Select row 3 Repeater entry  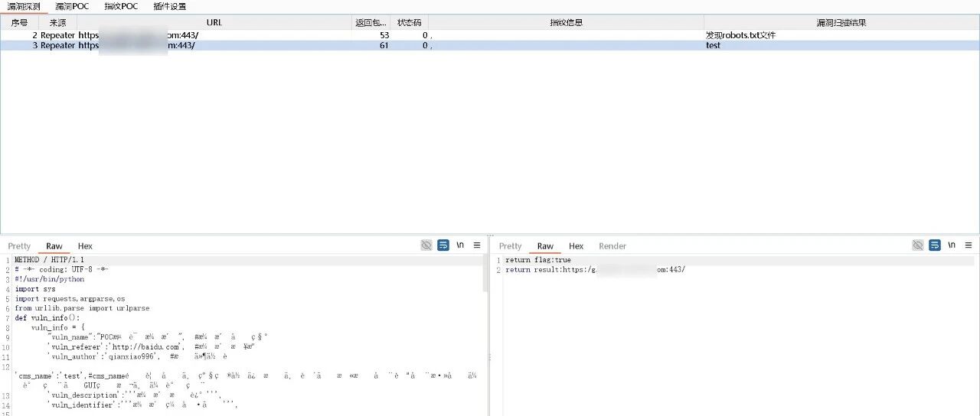(x=490, y=45)
